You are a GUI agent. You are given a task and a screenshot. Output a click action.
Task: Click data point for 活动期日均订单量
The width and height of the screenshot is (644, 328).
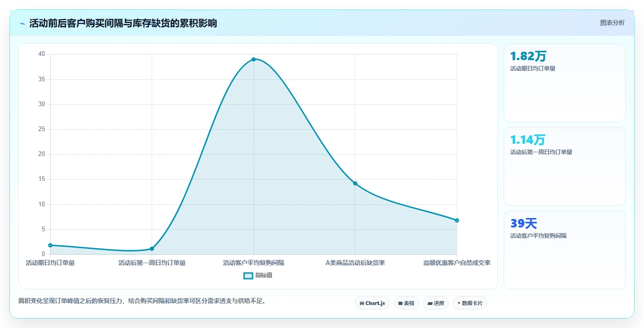point(50,245)
